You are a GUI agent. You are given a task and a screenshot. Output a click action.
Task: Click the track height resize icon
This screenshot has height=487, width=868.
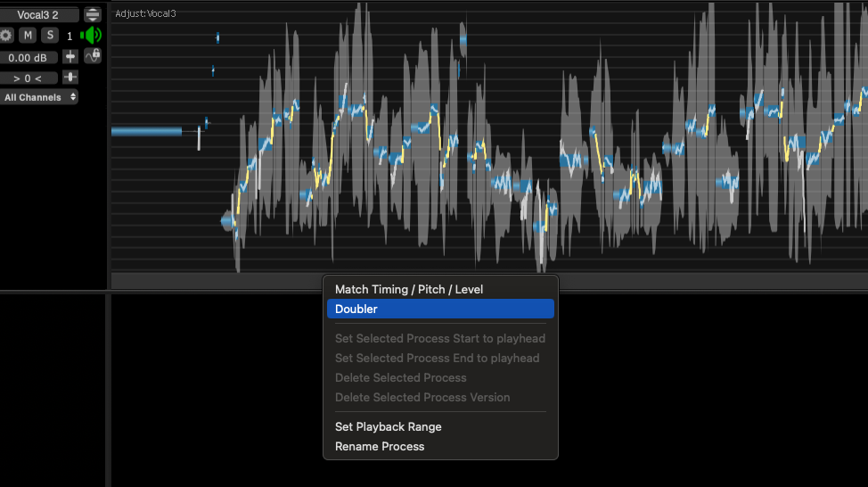[x=93, y=14]
